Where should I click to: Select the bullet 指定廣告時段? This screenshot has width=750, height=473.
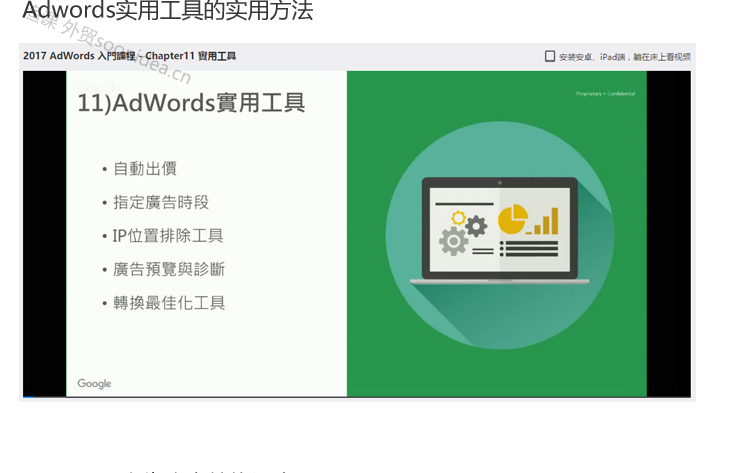tap(161, 202)
